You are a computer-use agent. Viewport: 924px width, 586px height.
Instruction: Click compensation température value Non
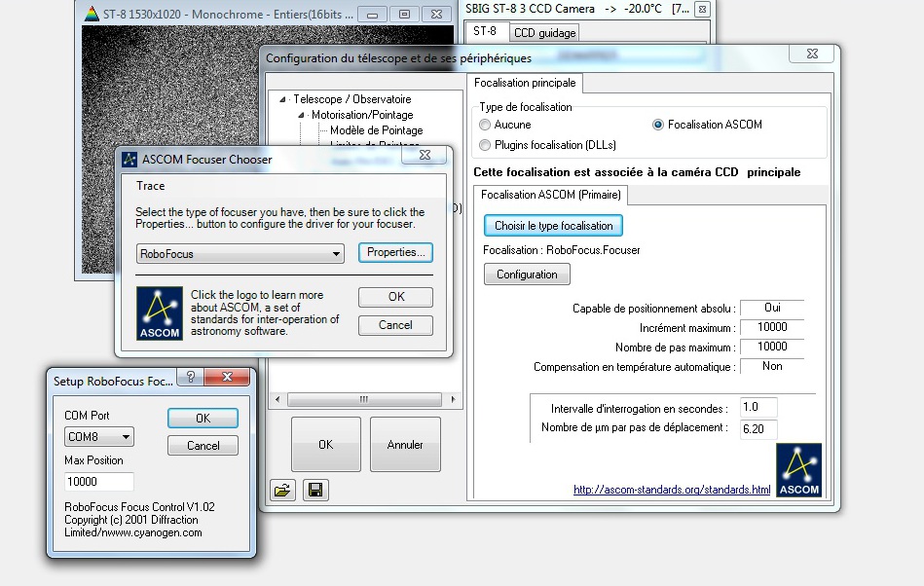tap(772, 366)
